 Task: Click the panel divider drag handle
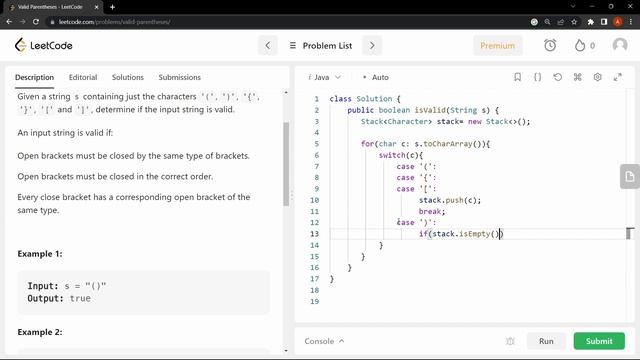pyautogui.click(x=292, y=197)
